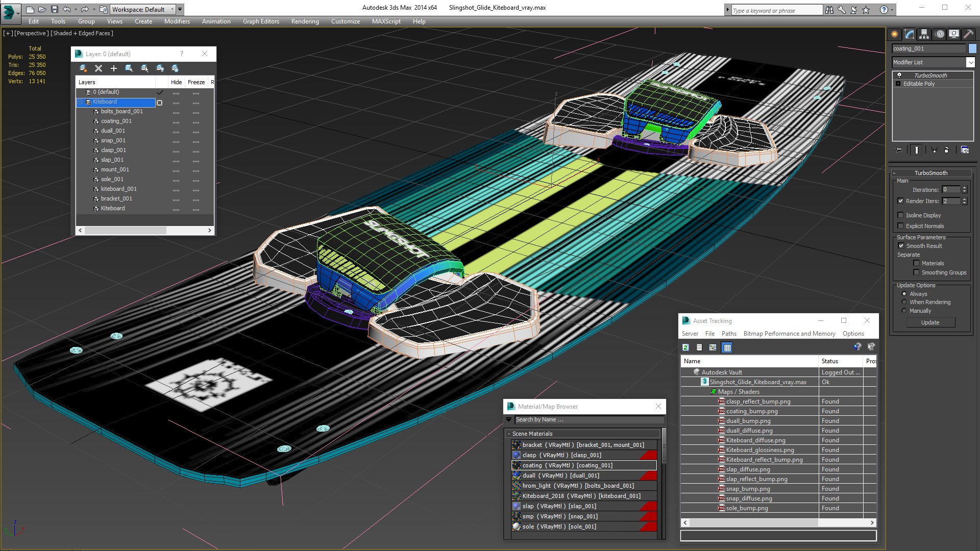The image size is (980, 551).
Task: Click the coating_001 object color swatch
Action: tap(972, 48)
